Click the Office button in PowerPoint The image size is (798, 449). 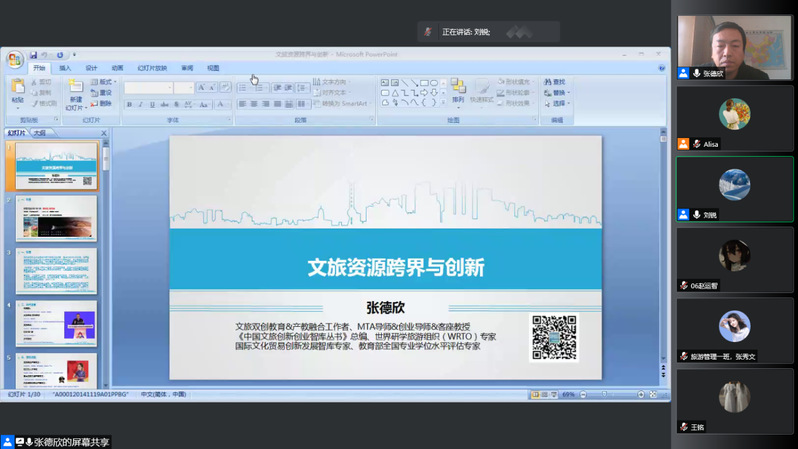(x=15, y=60)
